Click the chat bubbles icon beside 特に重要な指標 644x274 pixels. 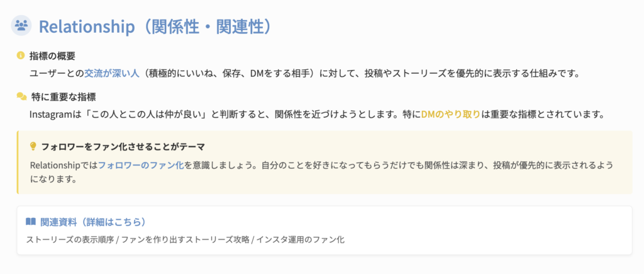coord(21,97)
